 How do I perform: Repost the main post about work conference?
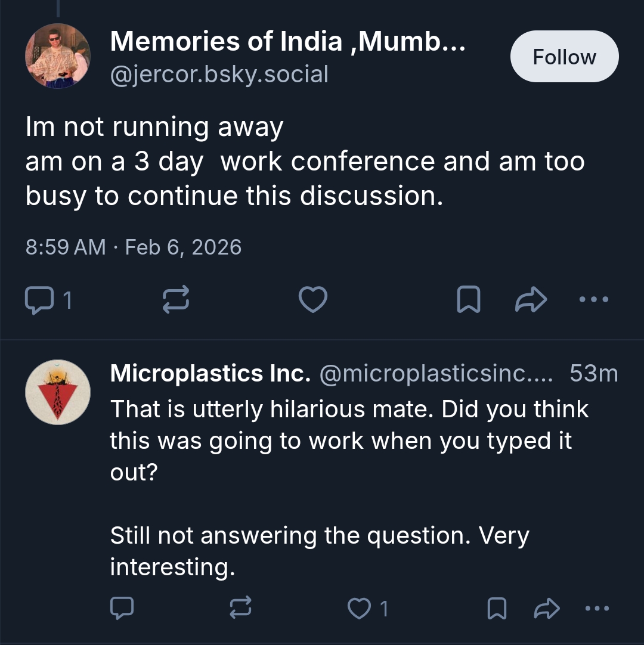pyautogui.click(x=176, y=300)
